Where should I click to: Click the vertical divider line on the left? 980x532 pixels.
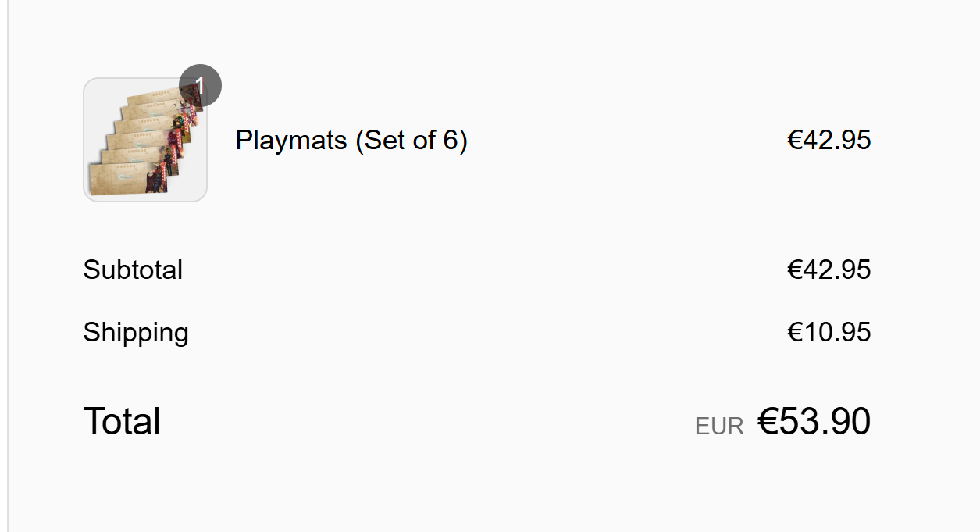(8, 266)
